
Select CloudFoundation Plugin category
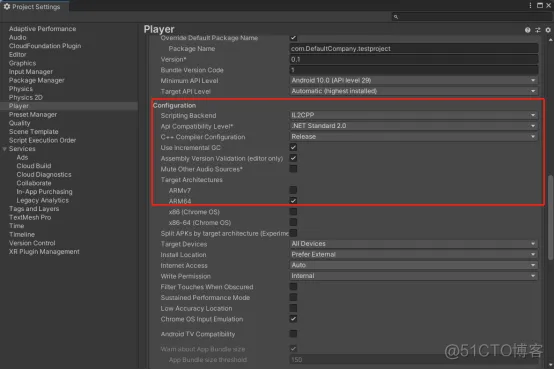pyautogui.click(x=45, y=46)
